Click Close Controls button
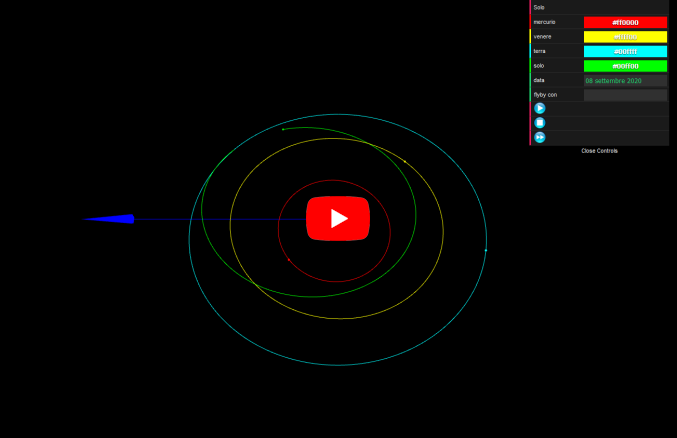 [599, 151]
